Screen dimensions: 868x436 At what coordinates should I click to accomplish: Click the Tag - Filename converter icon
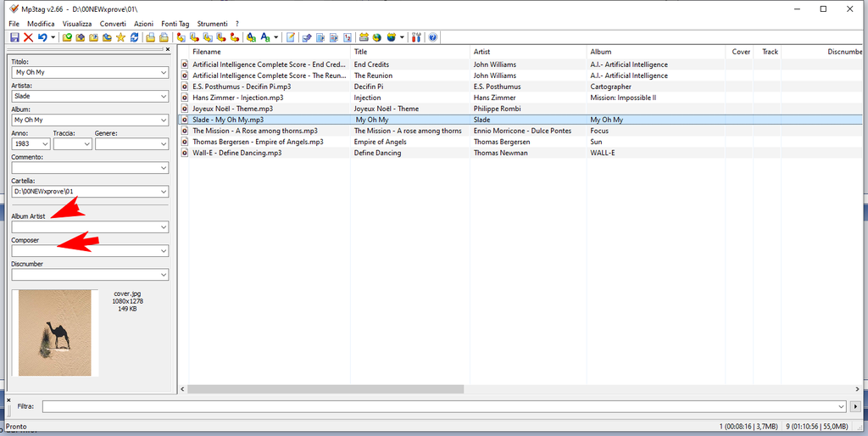(181, 37)
